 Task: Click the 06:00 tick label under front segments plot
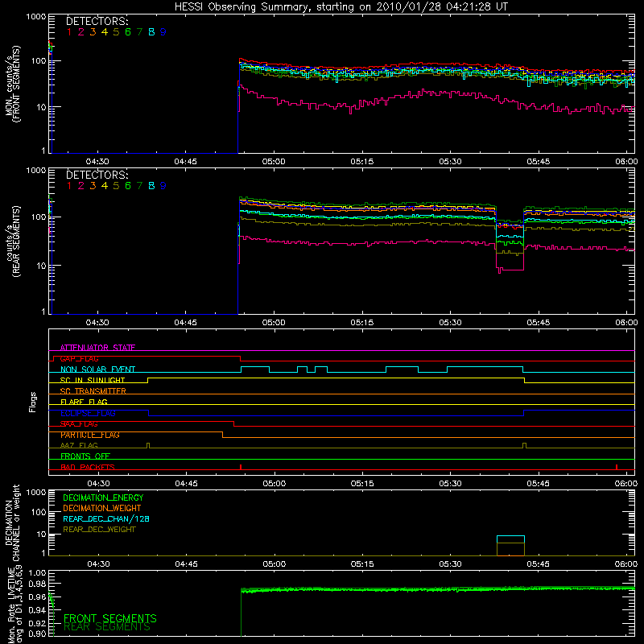pyautogui.click(x=626, y=162)
